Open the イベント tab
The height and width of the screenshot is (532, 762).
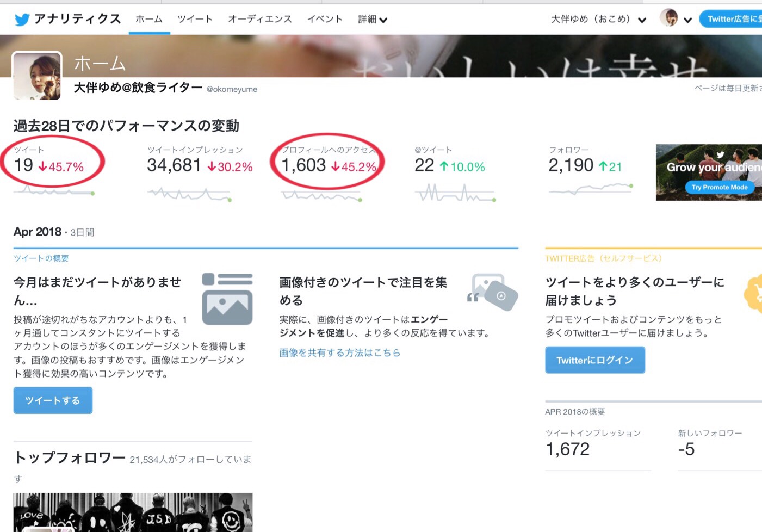coord(325,19)
